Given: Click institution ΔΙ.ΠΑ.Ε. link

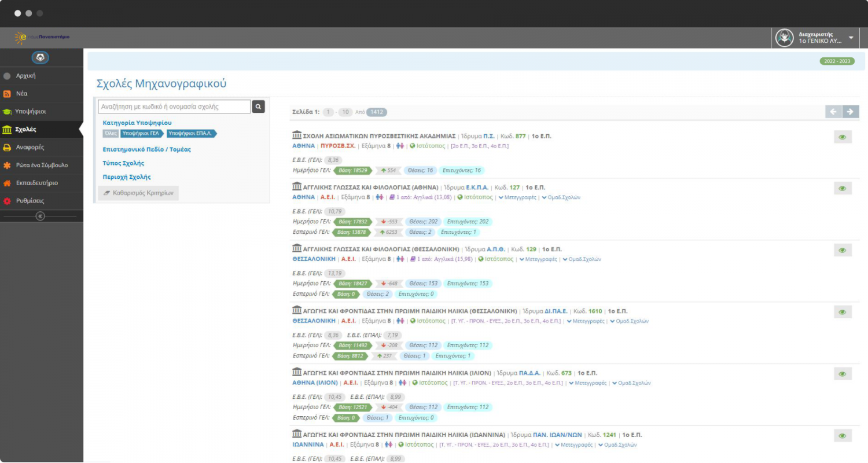Looking at the screenshot, I should tap(557, 311).
